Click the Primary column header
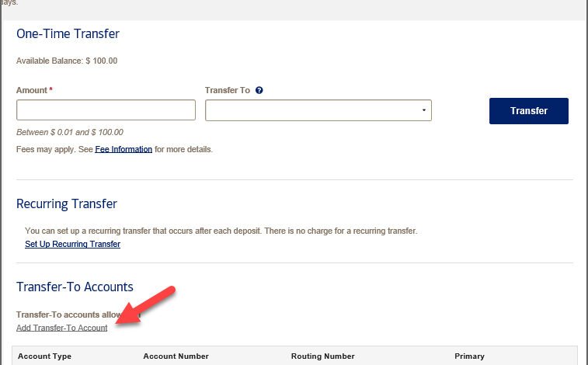This screenshot has width=588, height=365. click(x=469, y=356)
